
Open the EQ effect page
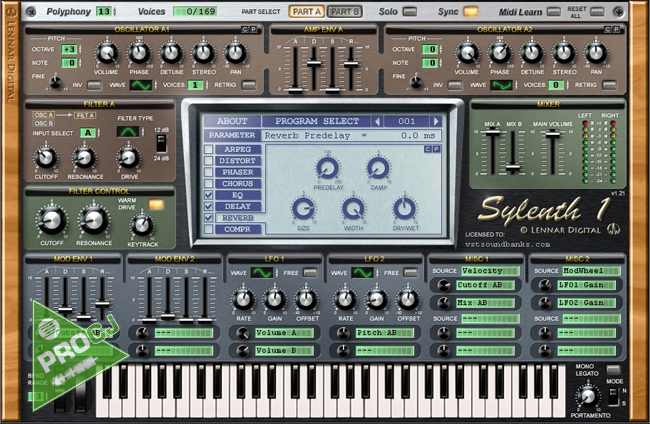click(x=238, y=195)
